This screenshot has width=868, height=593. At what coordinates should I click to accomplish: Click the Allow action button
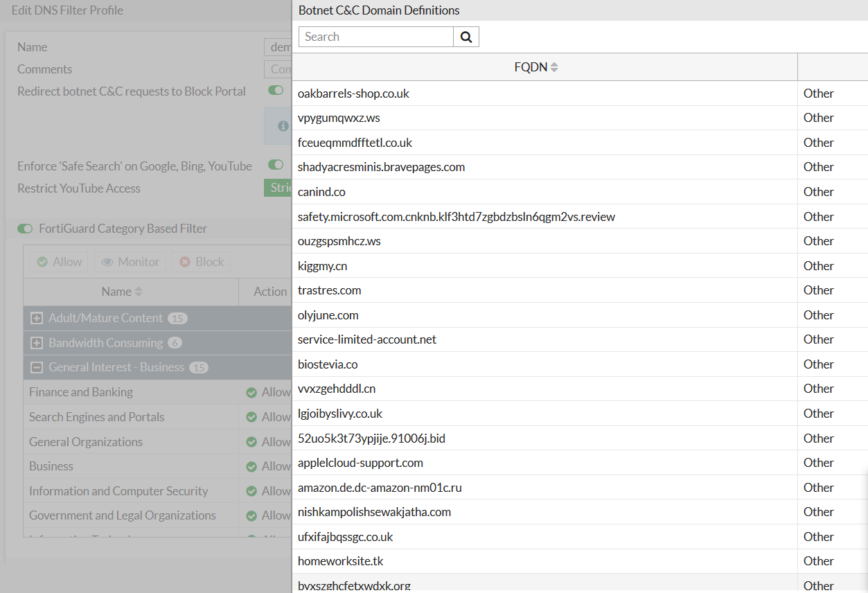pos(58,261)
